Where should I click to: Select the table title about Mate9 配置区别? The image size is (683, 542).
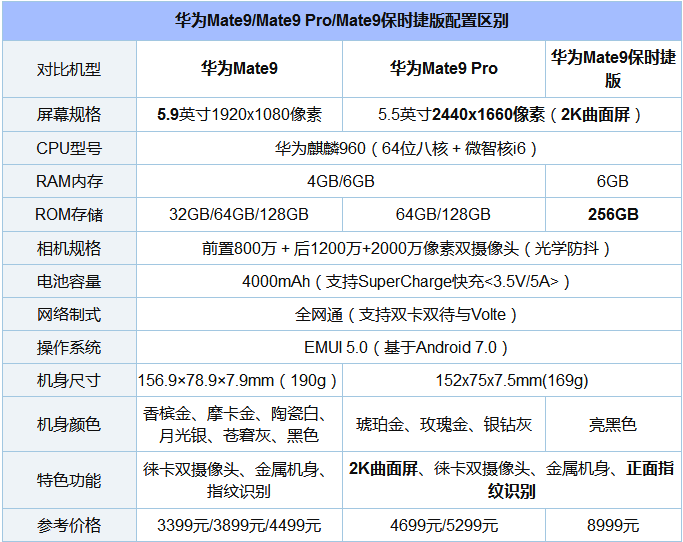[342, 20]
